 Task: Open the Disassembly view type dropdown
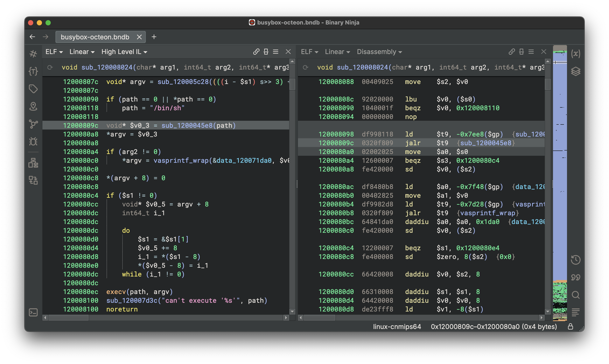tap(379, 52)
